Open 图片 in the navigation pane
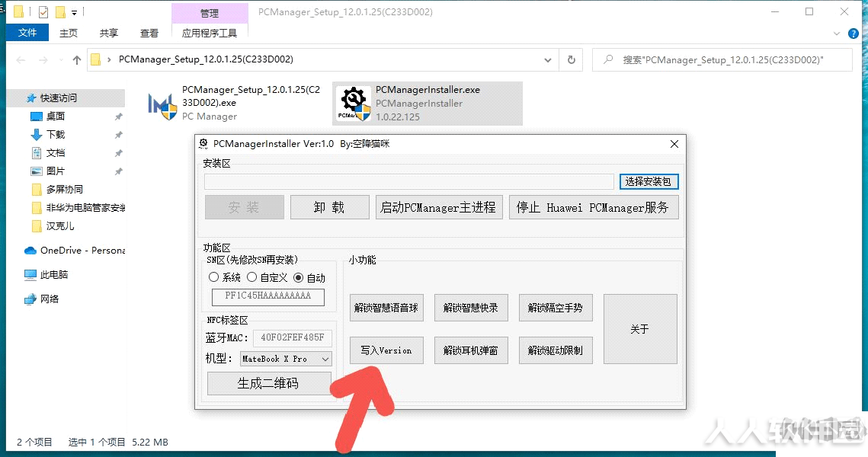This screenshot has height=457, width=868. tap(56, 171)
